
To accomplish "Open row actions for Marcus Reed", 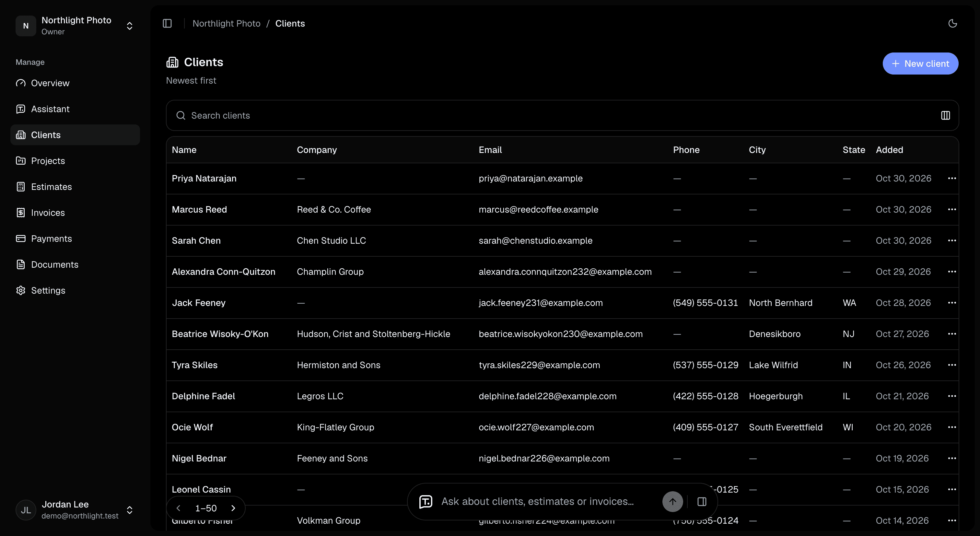I will (x=952, y=210).
